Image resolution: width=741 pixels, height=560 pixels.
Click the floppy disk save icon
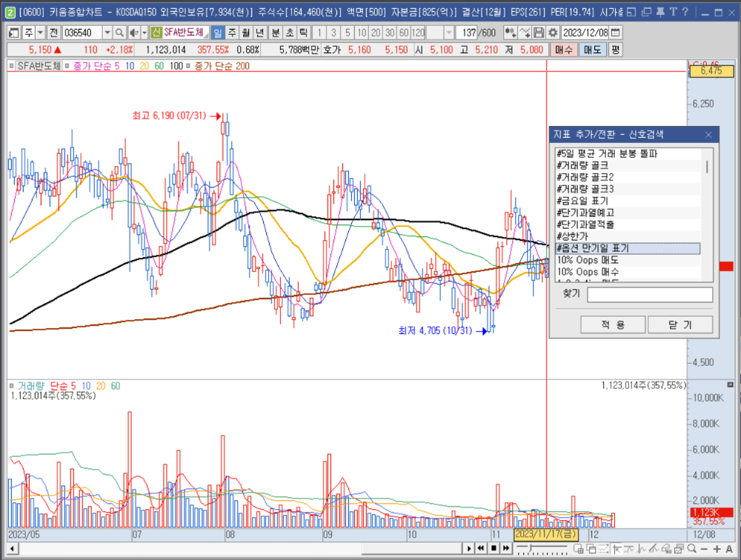tap(538, 33)
